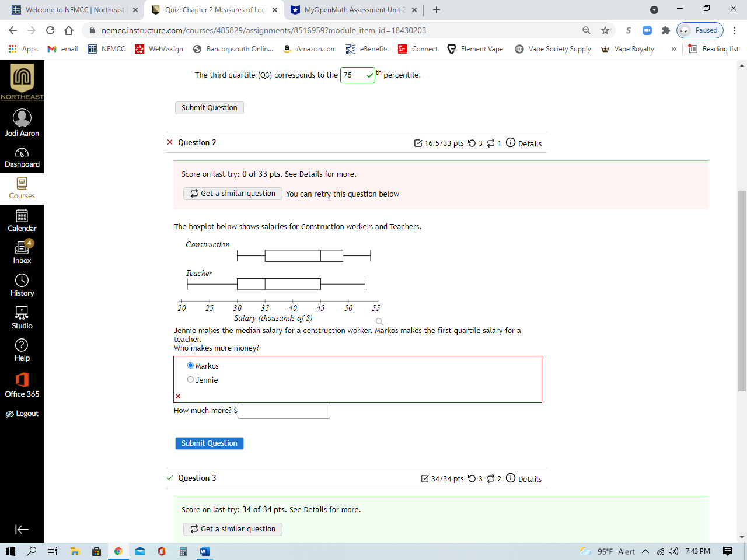Open Canvas History from the sidebar

click(22, 285)
